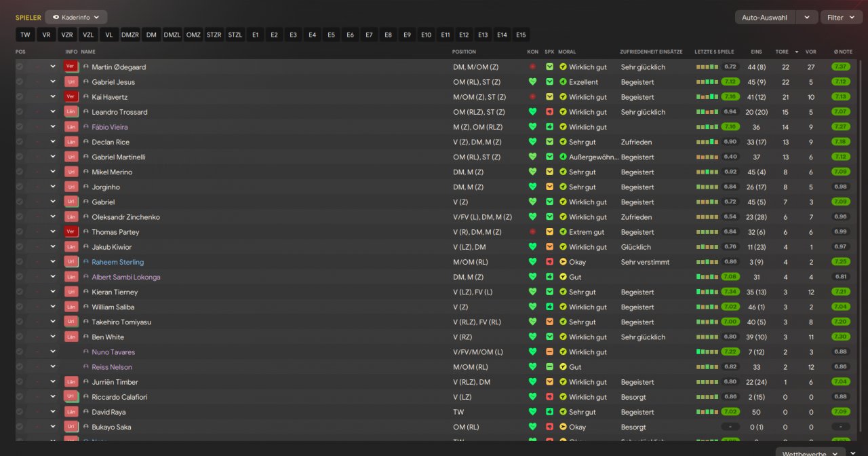Open the arrow menu beside Auto-Auswahl
The image size is (868, 456).
(x=807, y=17)
